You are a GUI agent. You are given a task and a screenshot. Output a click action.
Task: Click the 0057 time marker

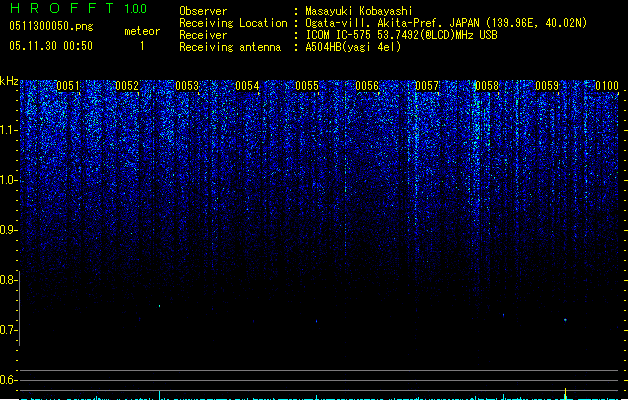coord(427,86)
